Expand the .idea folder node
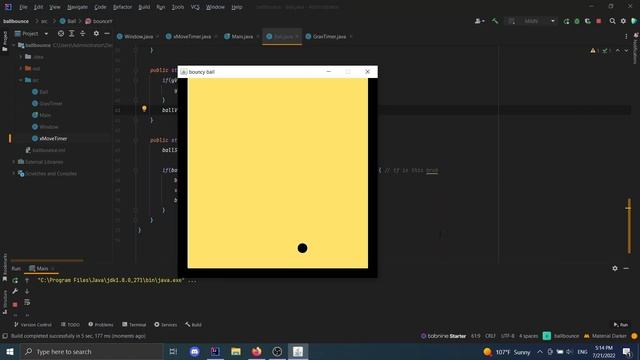The image size is (640, 360). coord(20,57)
